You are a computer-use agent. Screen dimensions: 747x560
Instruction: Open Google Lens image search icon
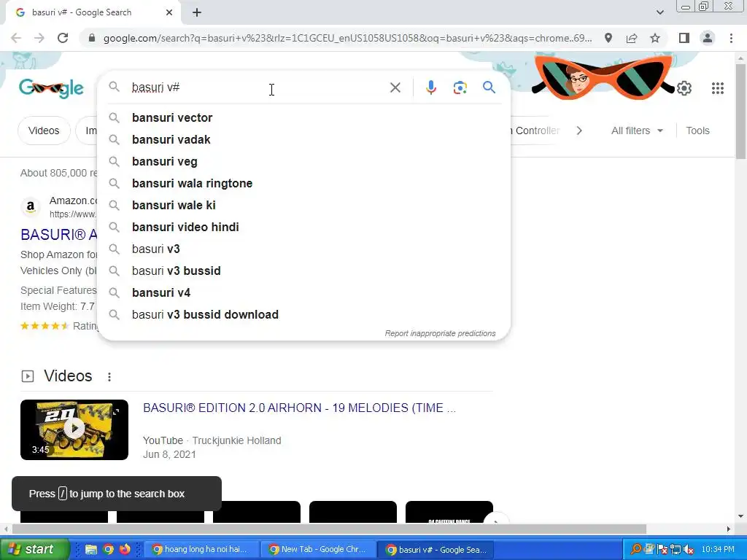[x=460, y=87]
